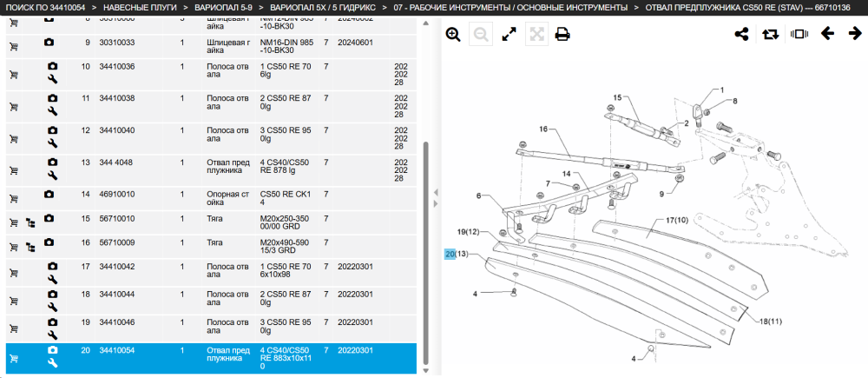This screenshot has width=868, height=378.
Task: Share the drawing via share icon
Action: pyautogui.click(x=741, y=35)
